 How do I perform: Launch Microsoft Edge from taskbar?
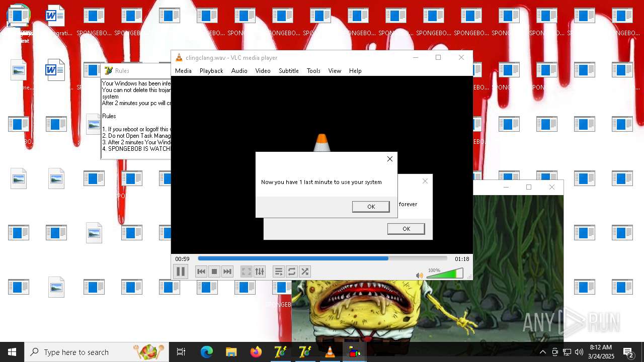tap(207, 352)
